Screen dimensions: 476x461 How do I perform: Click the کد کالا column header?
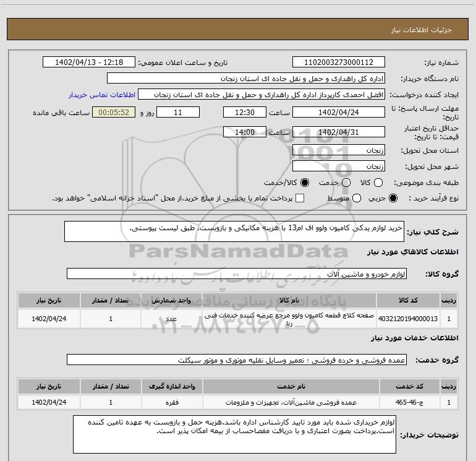(408, 300)
